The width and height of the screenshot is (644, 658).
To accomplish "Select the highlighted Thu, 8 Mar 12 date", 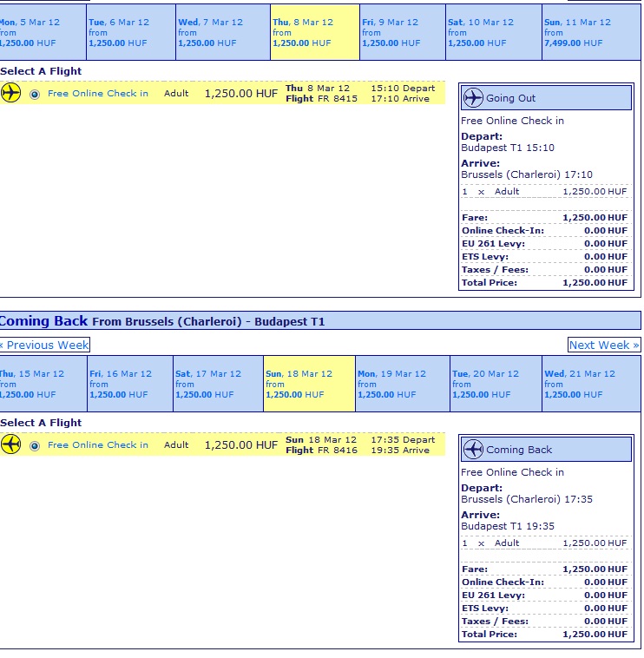I will tap(315, 32).
